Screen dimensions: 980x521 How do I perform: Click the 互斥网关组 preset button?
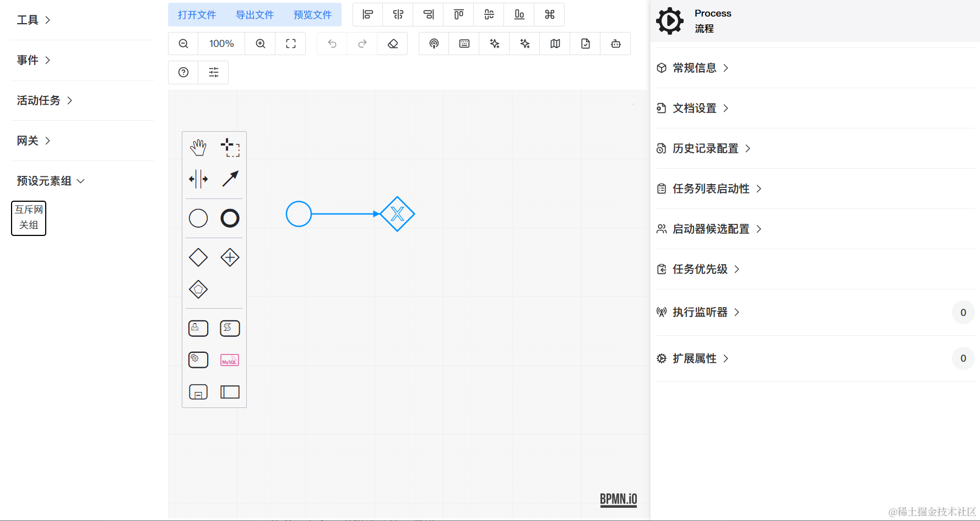coord(28,218)
